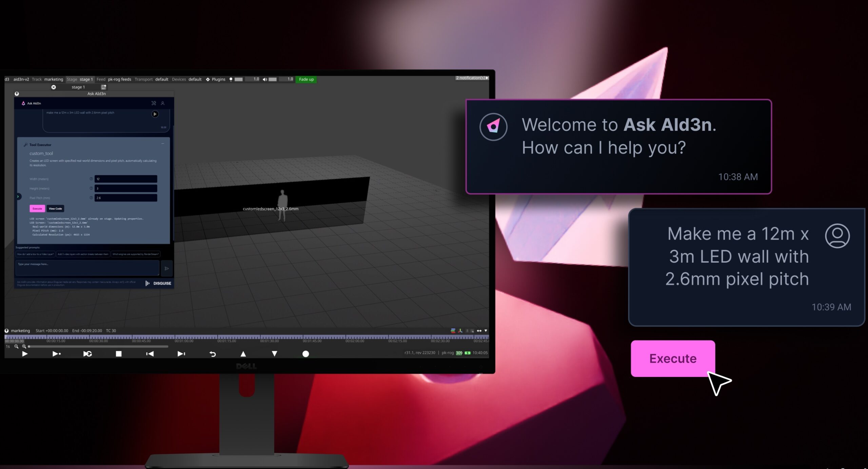Click the small pink Execute button
Screen dimensions: 868x469
tap(37, 209)
